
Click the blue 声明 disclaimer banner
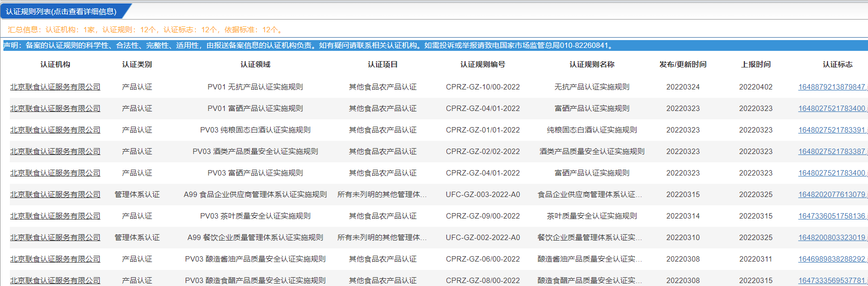[435, 45]
